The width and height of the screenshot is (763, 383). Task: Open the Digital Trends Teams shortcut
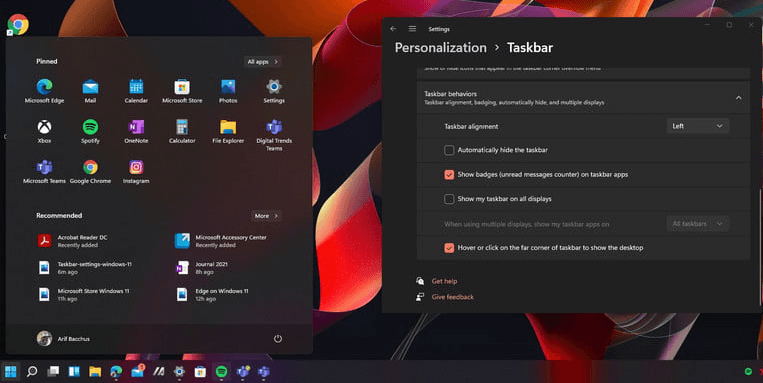274,135
